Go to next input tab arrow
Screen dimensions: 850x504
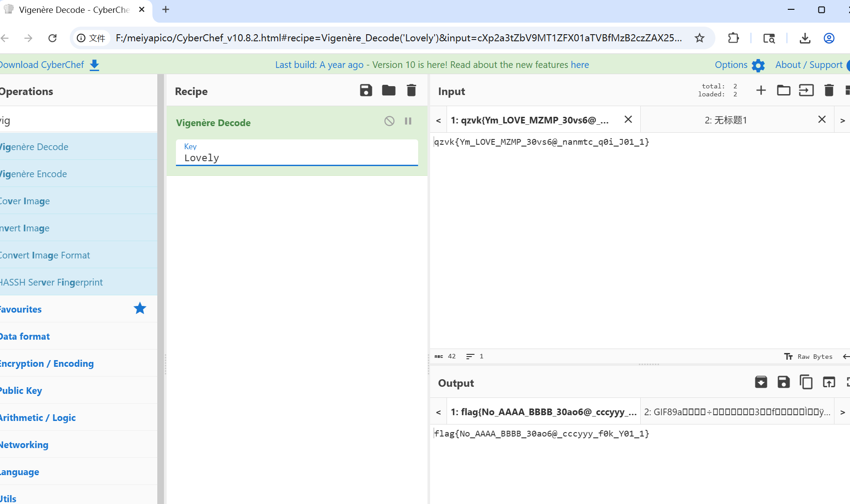[x=842, y=120]
